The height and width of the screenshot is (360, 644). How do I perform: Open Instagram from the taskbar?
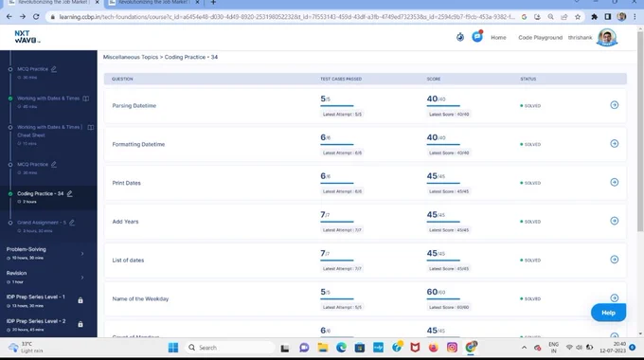pyautogui.click(x=452, y=348)
